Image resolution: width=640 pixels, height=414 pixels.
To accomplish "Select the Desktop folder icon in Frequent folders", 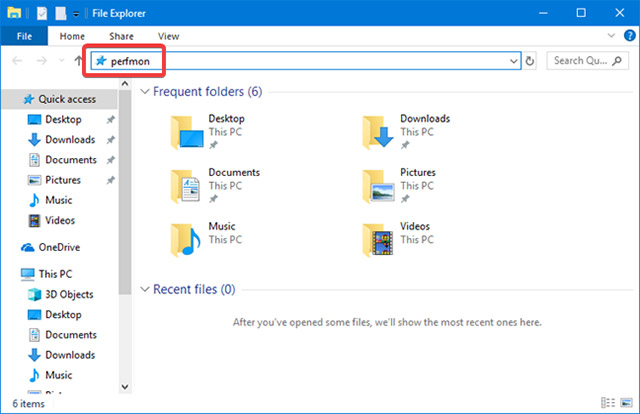I will pyautogui.click(x=187, y=133).
